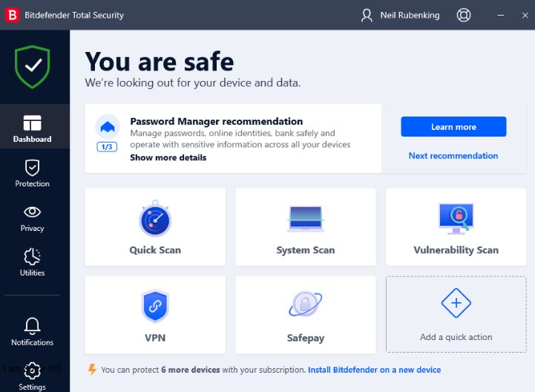Minimize the Bitdefender window
The image size is (535, 392).
pyautogui.click(x=501, y=16)
